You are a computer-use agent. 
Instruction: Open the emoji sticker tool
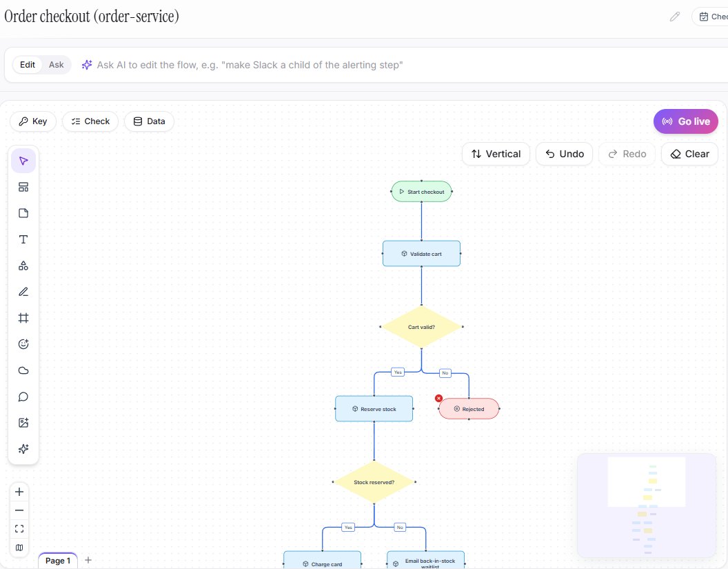[x=23, y=344]
